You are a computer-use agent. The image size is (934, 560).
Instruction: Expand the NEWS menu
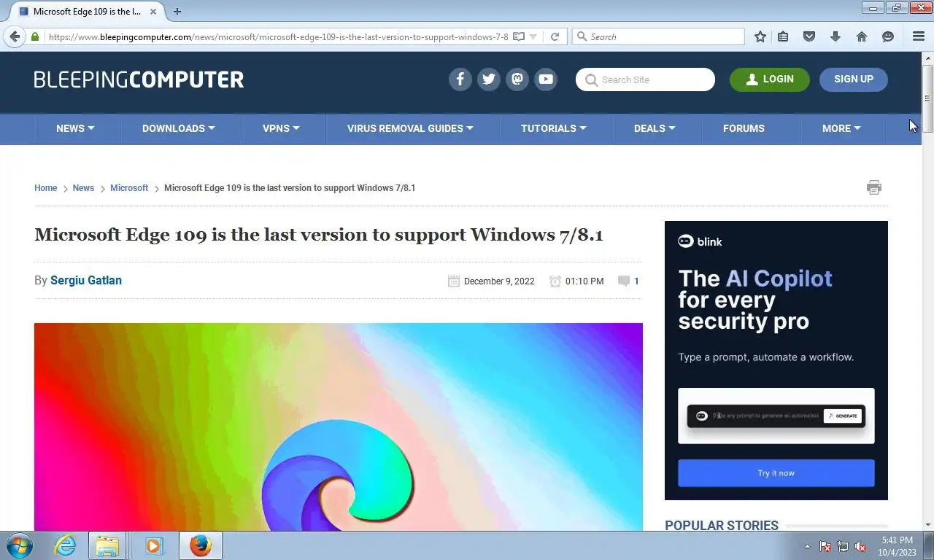(75, 128)
